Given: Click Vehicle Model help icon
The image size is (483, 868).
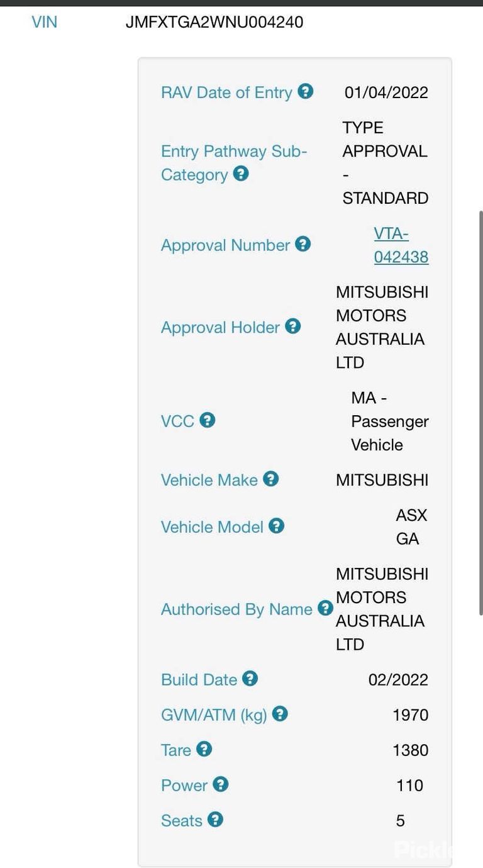Looking at the screenshot, I should [x=277, y=525].
